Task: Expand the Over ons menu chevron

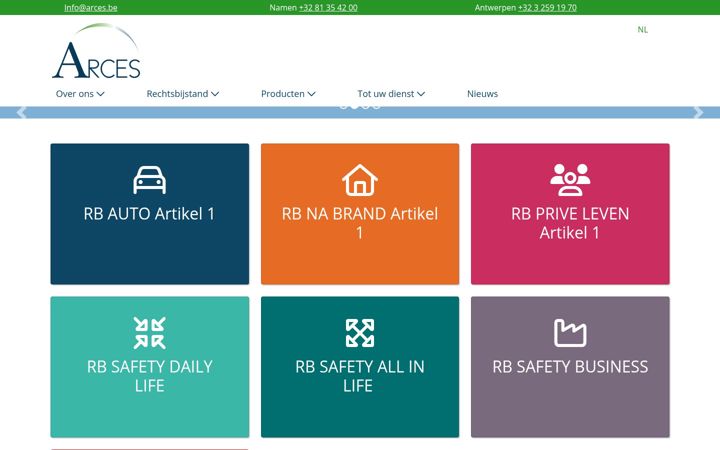Action: pos(101,94)
